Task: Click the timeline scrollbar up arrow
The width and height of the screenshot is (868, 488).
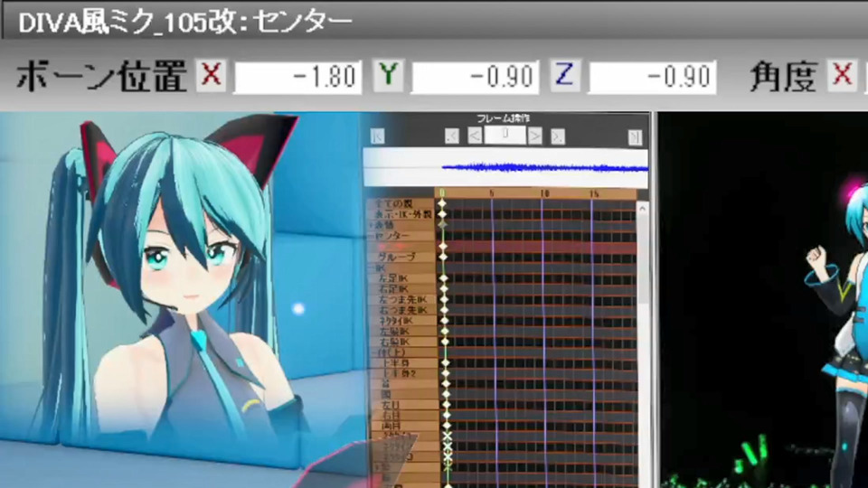Action: 642,209
